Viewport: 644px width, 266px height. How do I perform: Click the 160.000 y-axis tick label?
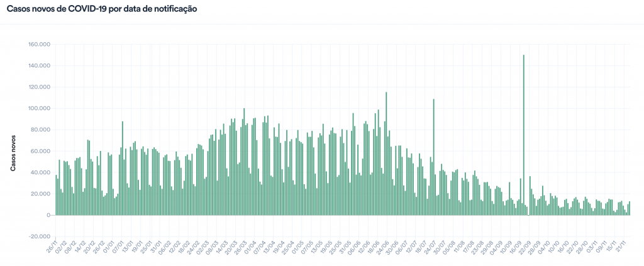click(39, 45)
